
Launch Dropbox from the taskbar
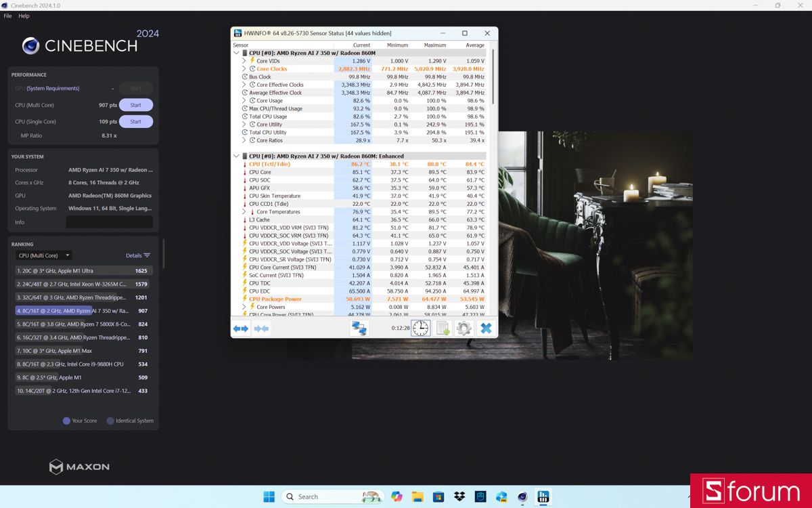click(459, 496)
